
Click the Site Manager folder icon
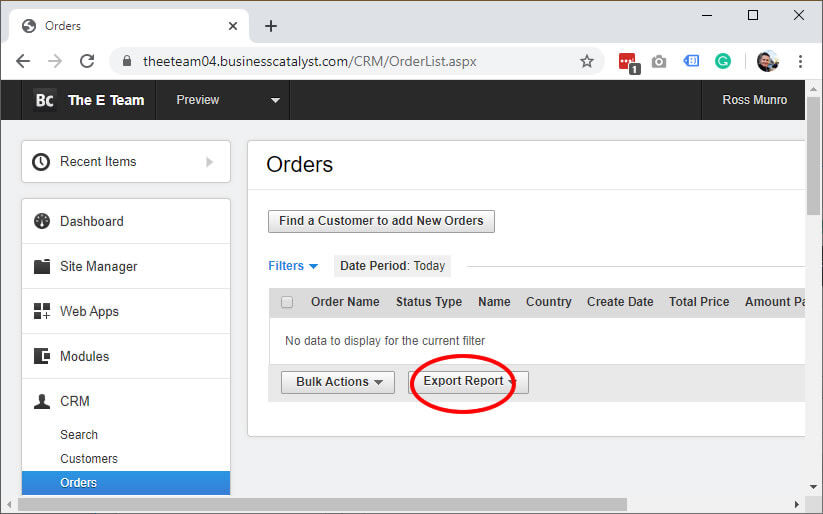[x=42, y=266]
